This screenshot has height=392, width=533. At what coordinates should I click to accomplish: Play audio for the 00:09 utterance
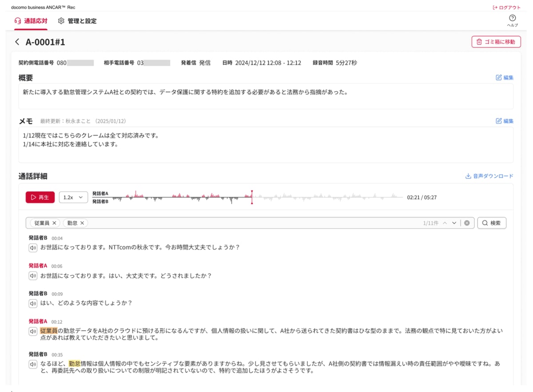33,303
